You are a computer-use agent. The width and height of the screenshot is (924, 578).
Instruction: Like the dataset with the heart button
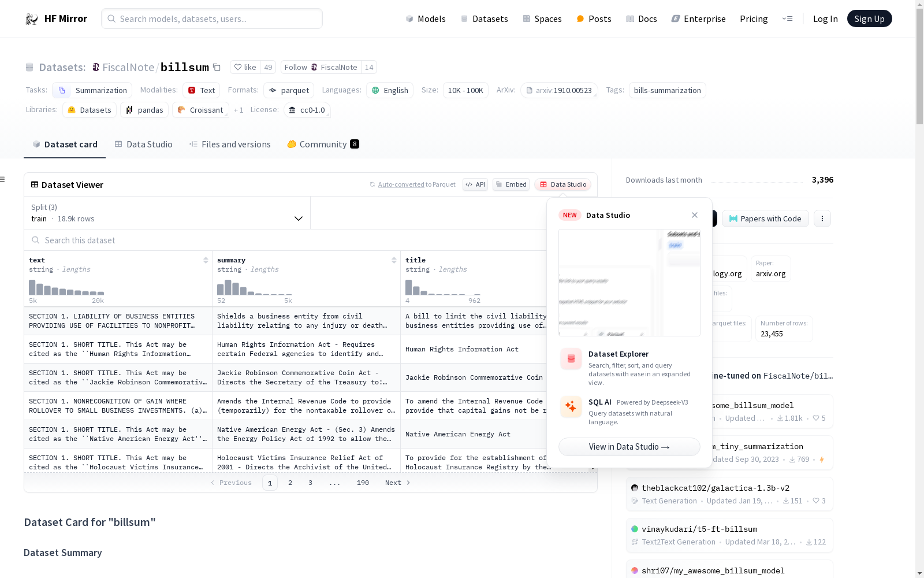245,67
